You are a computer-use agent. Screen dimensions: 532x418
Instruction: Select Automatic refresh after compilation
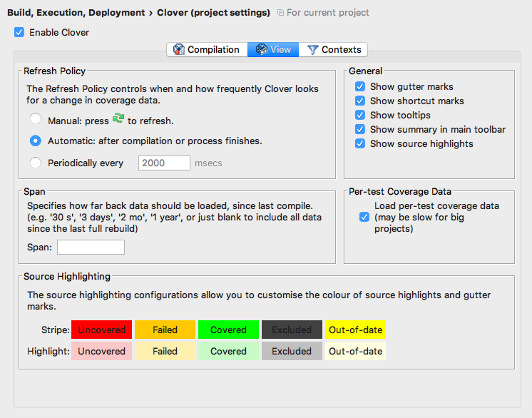point(36,141)
